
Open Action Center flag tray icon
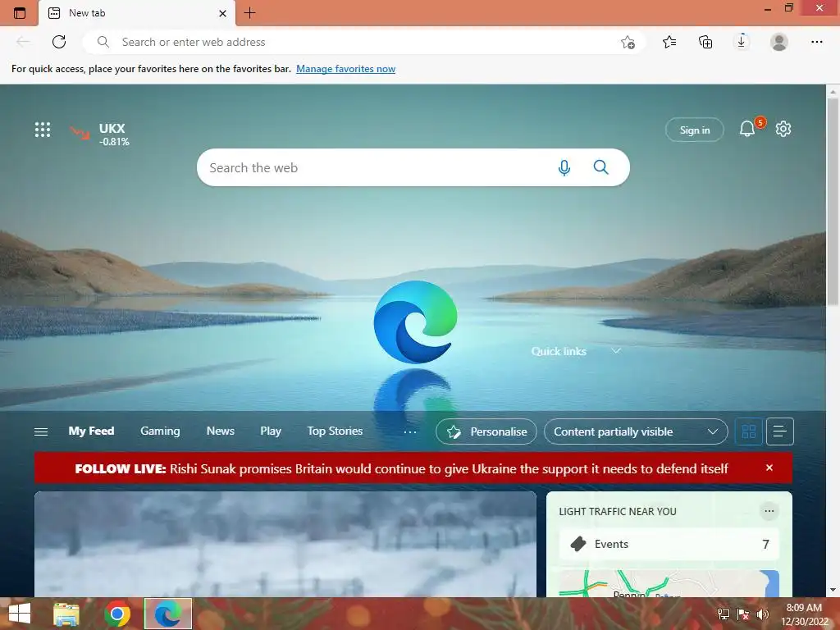click(x=743, y=614)
